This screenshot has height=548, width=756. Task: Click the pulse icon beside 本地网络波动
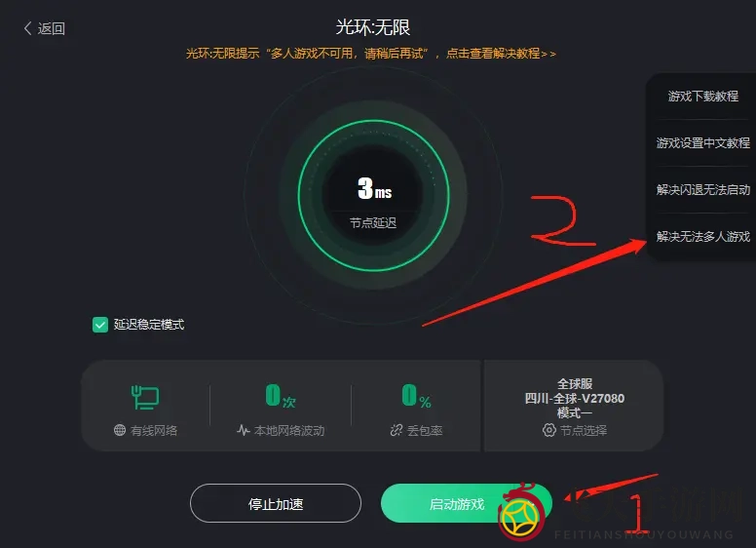tap(243, 430)
